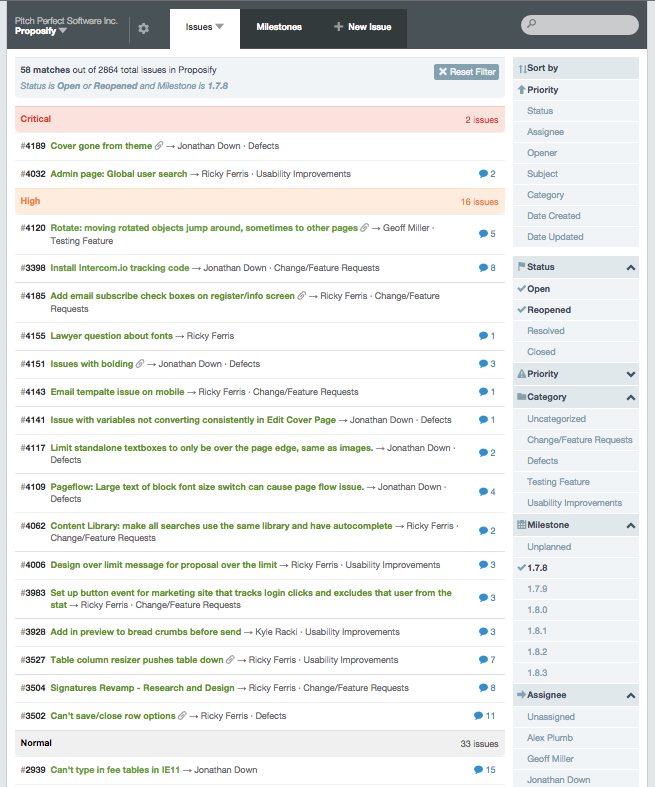
Task: Click attachment paperclip on issue #3527
Action: pos(230,660)
